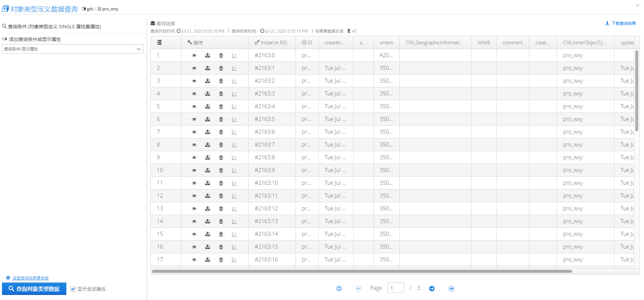Click the xmbm column header
Image resolution: width=644 pixels, height=300 pixels.
pos(386,43)
